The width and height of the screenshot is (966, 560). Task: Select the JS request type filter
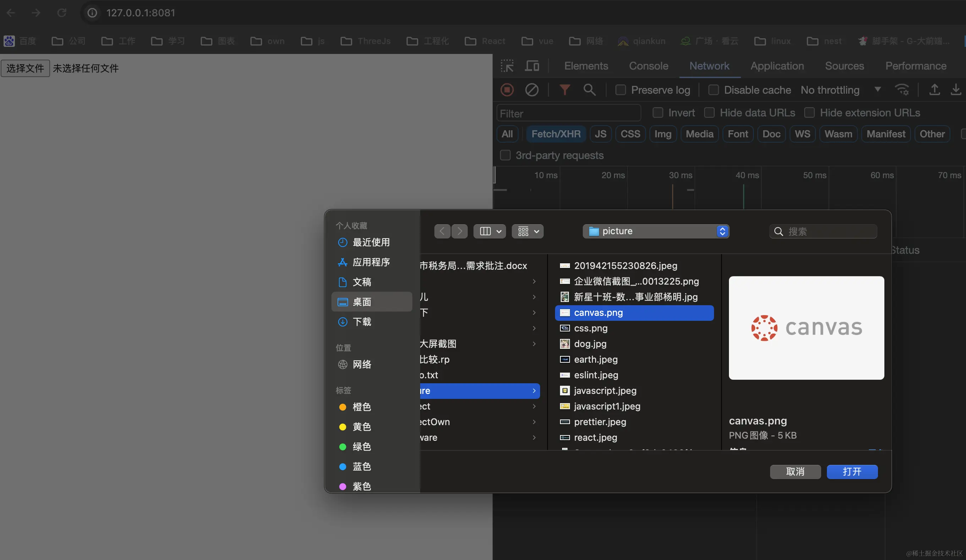(600, 134)
